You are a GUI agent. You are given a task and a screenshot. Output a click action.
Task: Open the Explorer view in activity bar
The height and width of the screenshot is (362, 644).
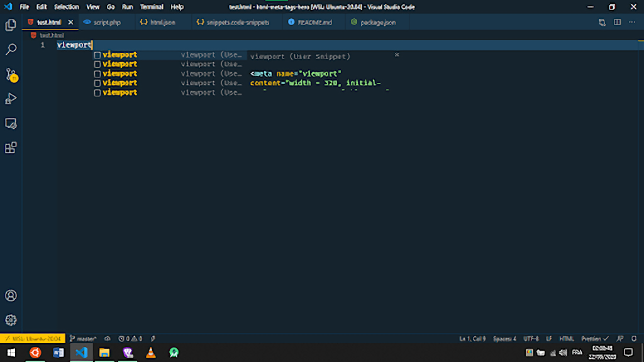(11, 25)
